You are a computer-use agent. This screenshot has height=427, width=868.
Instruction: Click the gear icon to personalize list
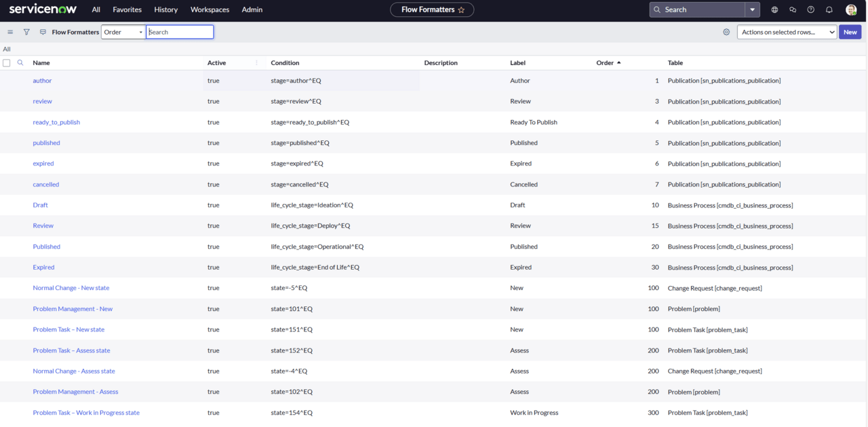[x=726, y=32]
